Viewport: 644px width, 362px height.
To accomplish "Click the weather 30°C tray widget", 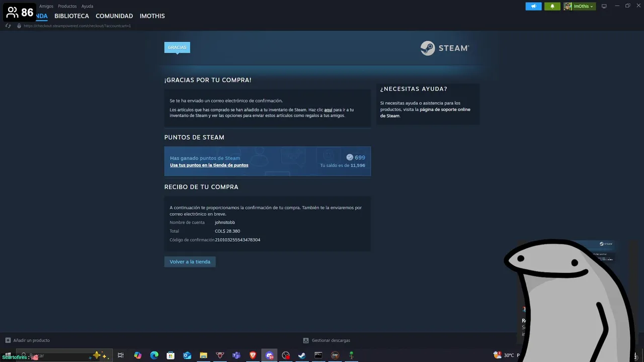I will point(504,355).
